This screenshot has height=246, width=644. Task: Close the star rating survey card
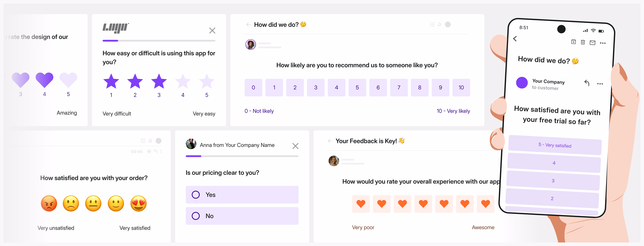[x=212, y=31]
